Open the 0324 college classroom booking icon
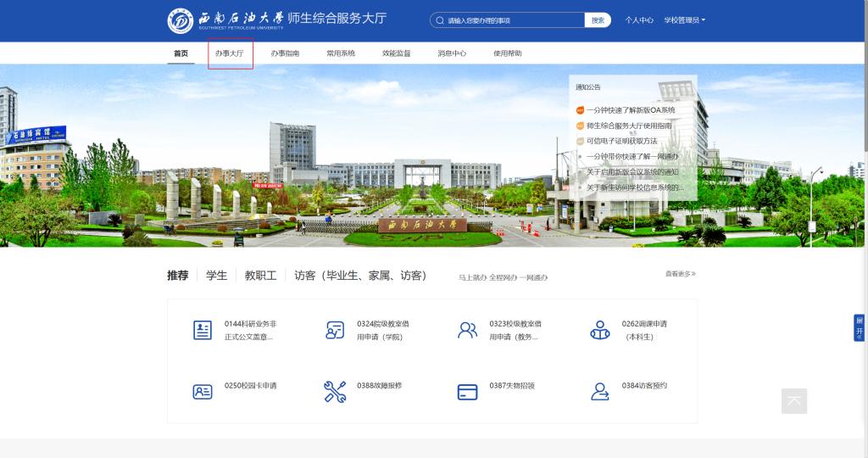The image size is (868, 458). (x=335, y=331)
